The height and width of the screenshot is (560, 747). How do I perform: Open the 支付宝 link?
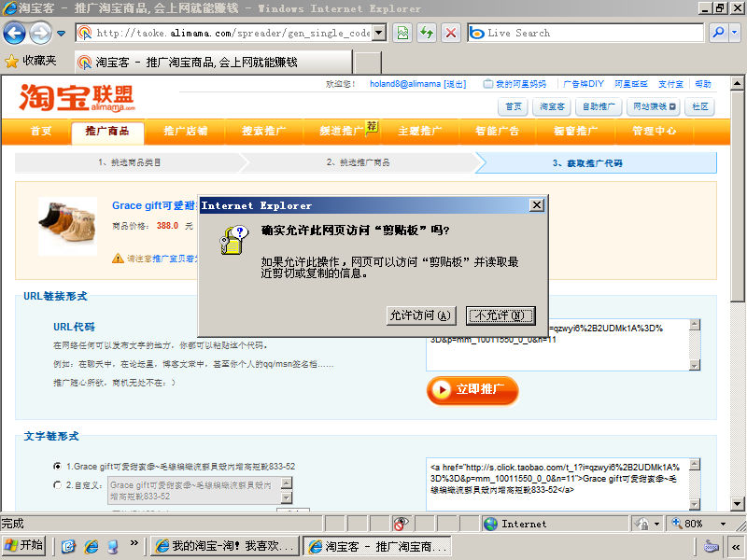[x=670, y=84]
